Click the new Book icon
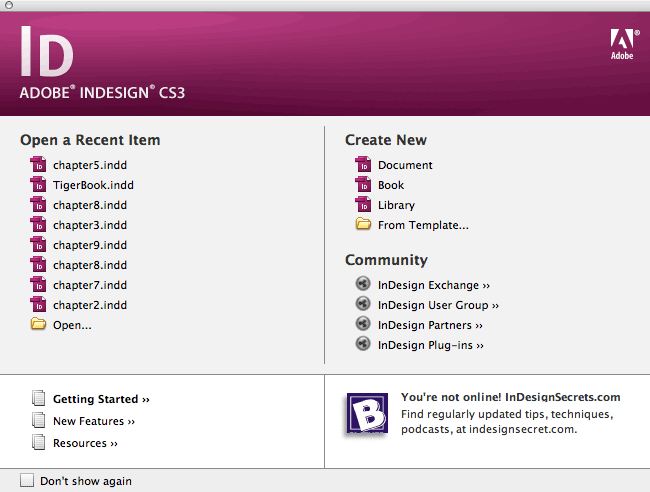650x492 pixels. tap(363, 184)
